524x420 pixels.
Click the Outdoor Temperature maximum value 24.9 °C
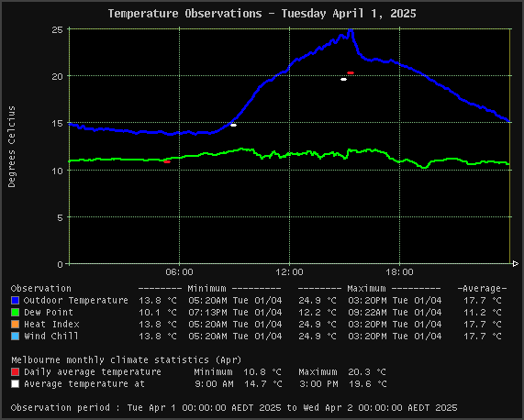coord(318,301)
